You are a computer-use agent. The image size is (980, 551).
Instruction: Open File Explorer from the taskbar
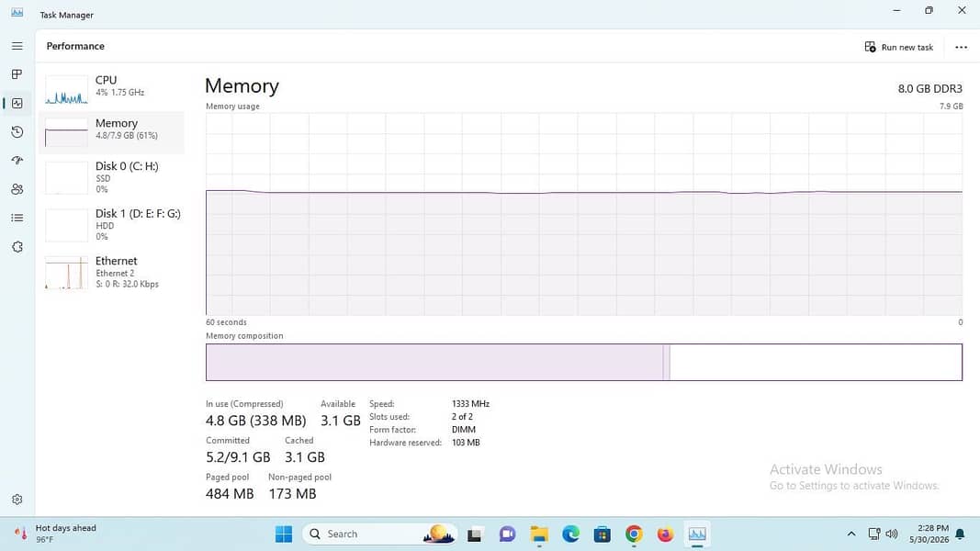point(539,534)
